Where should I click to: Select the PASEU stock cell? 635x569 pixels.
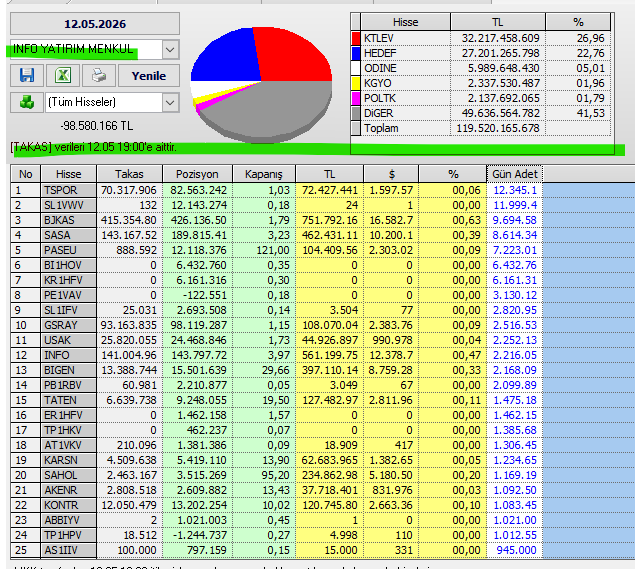(x=68, y=250)
